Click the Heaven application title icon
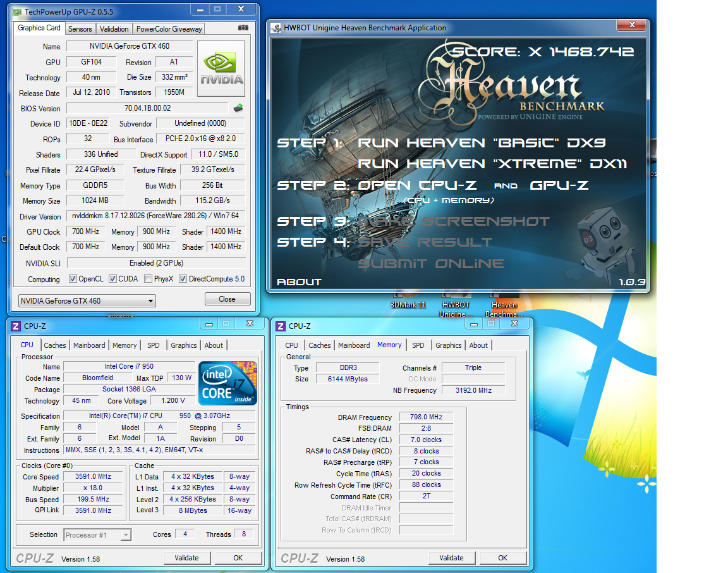 click(276, 28)
